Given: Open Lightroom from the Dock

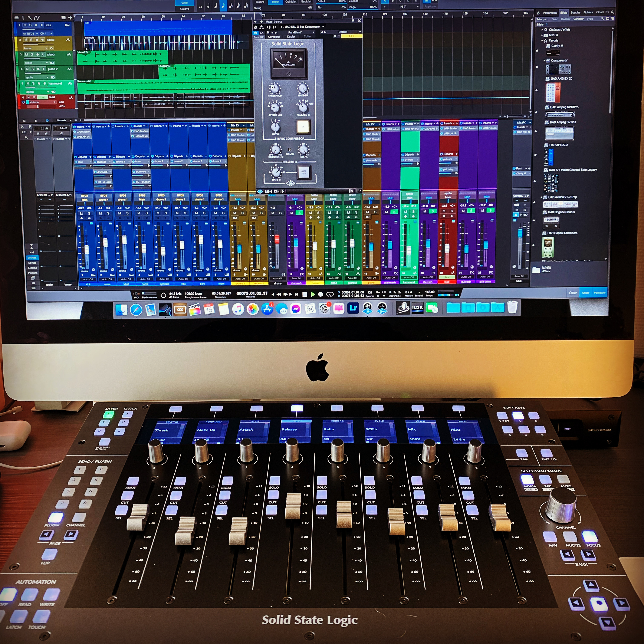Looking at the screenshot, I should 353,308.
